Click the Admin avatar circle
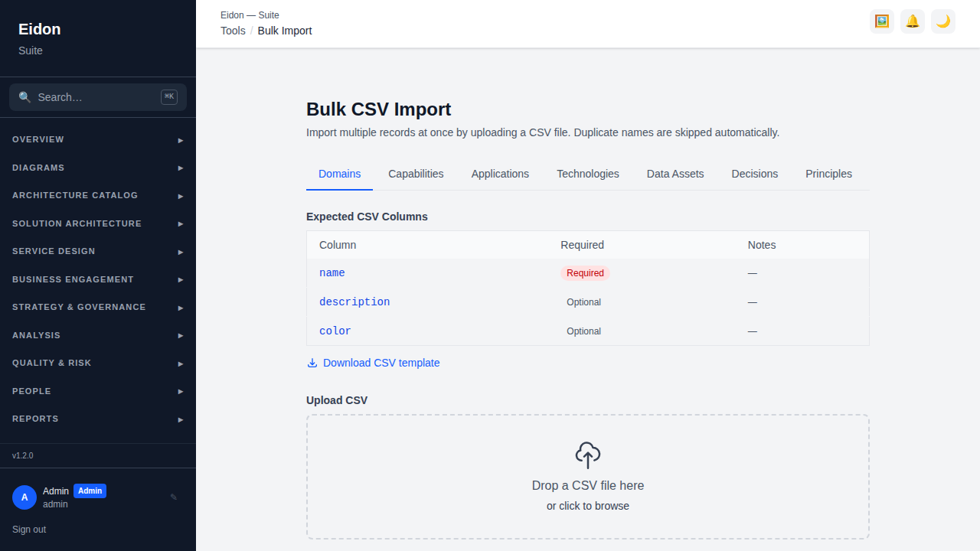 pyautogui.click(x=24, y=497)
